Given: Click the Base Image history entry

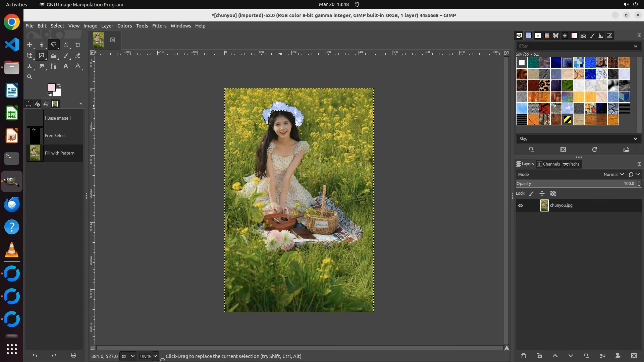Looking at the screenshot, I should coord(58,118).
